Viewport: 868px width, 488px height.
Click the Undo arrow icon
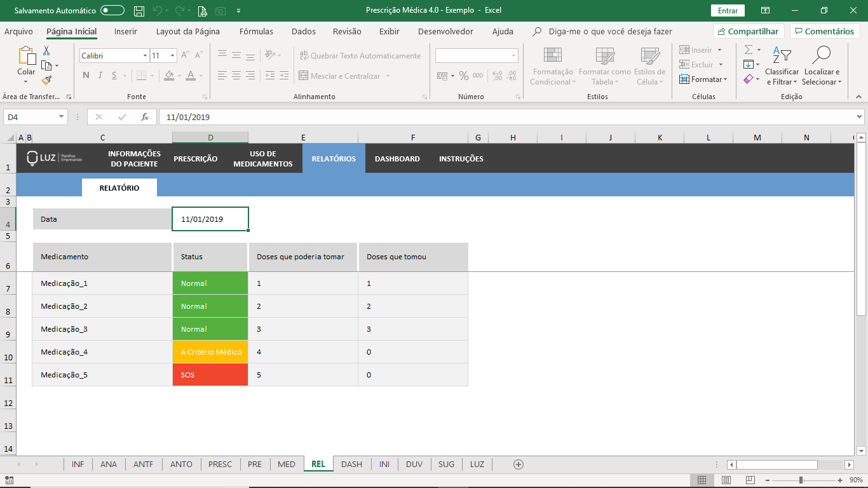[x=158, y=11]
